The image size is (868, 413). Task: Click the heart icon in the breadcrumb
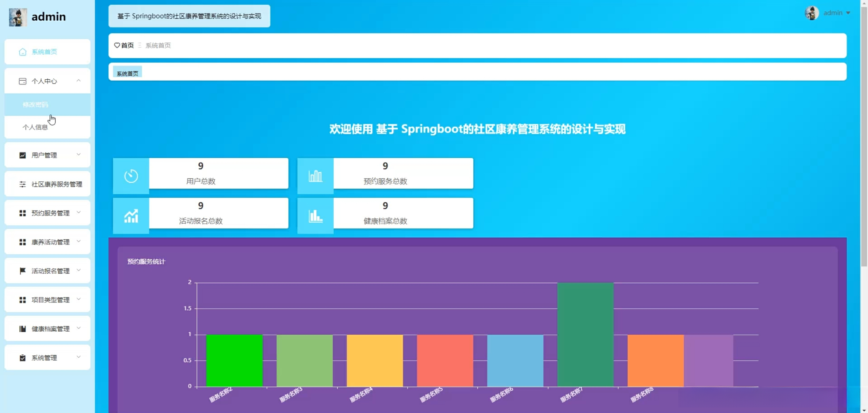click(117, 45)
